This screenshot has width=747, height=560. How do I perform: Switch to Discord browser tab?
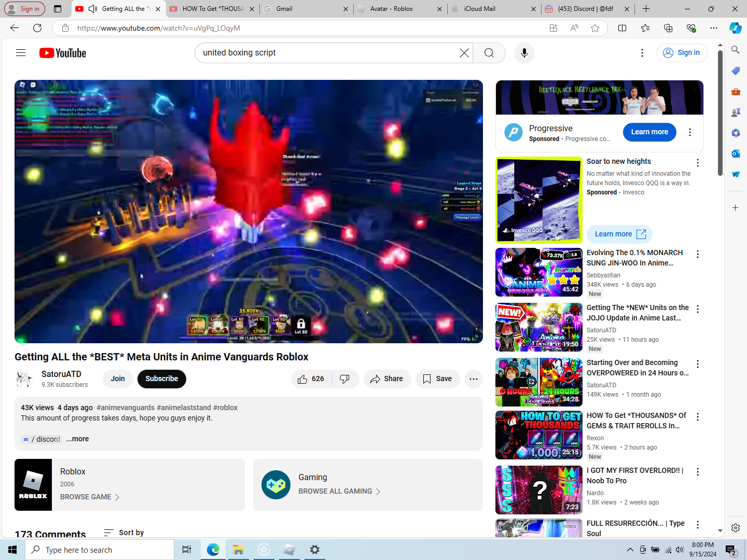point(586,9)
